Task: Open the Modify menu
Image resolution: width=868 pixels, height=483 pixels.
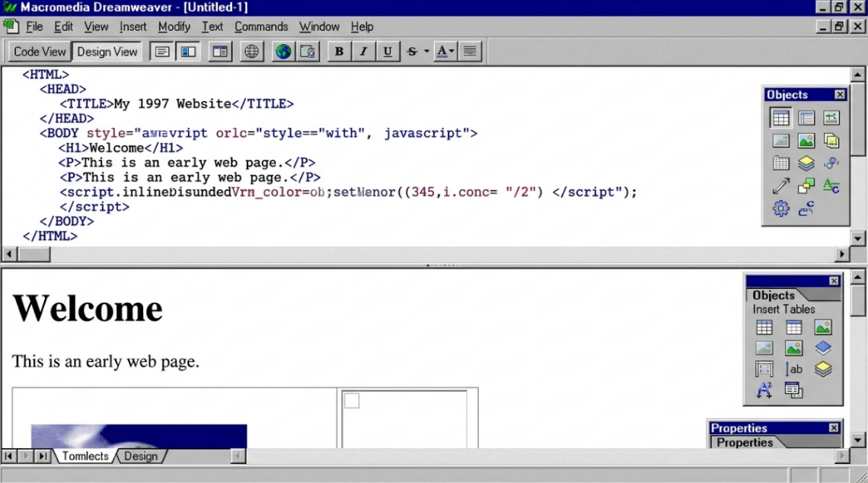Action: pyautogui.click(x=174, y=27)
